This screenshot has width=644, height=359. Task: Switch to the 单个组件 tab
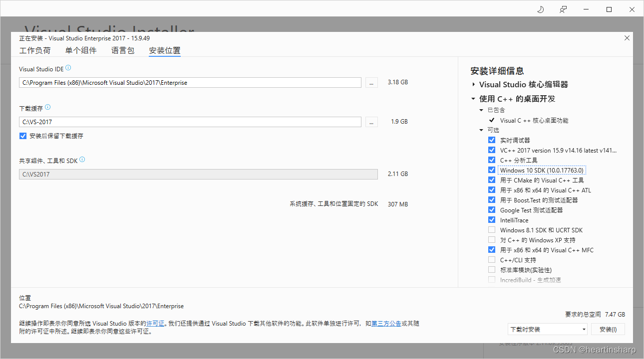(x=81, y=50)
